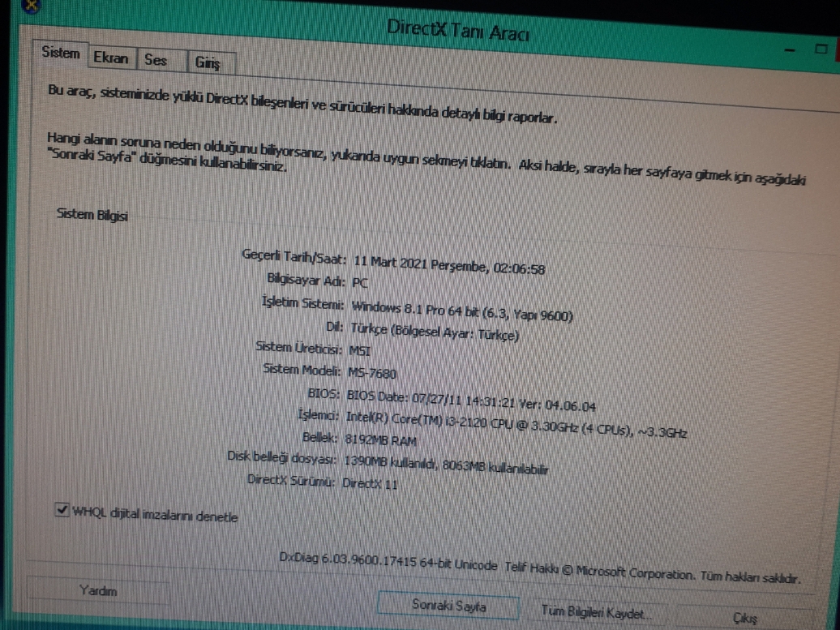This screenshot has width=840, height=630.
Task: Toggle WHQL dijital imzalarını denetle checkbox
Action: [62, 509]
